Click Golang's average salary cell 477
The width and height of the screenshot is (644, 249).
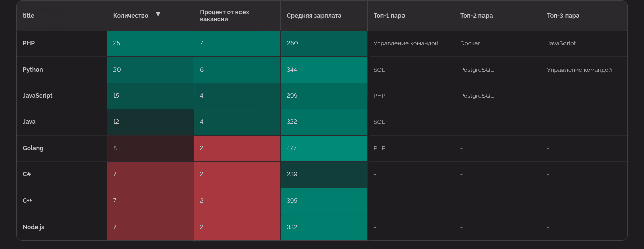click(324, 148)
